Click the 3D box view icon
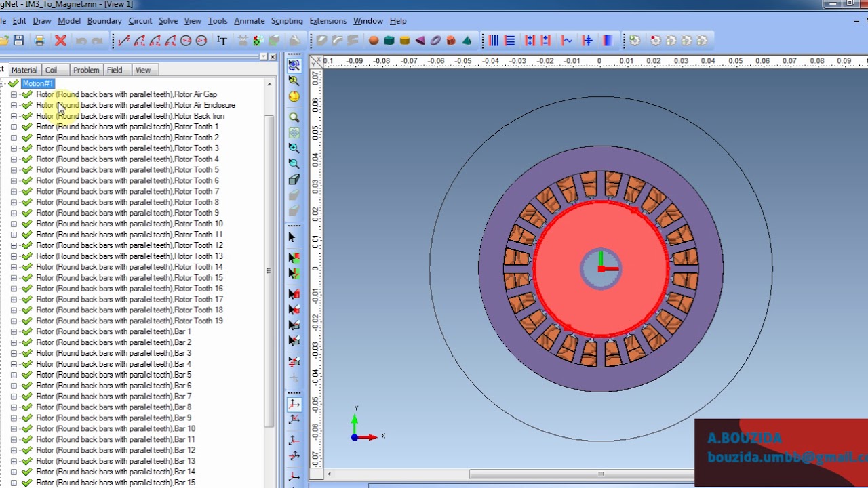The image size is (868, 488). coord(294,180)
